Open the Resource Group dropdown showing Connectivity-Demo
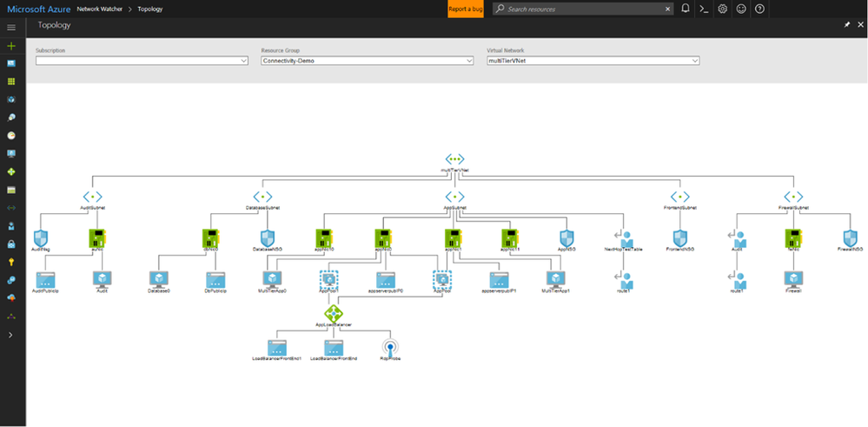The width and height of the screenshot is (868, 427). pyautogui.click(x=368, y=61)
